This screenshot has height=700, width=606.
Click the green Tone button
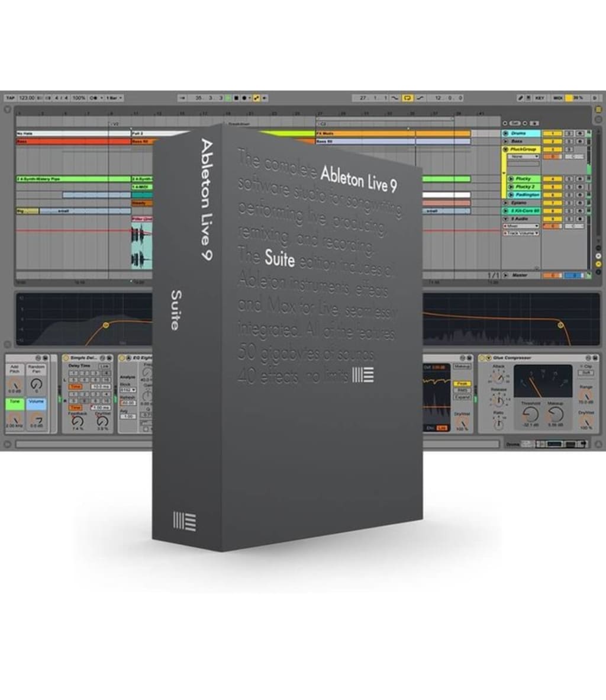tap(15, 403)
